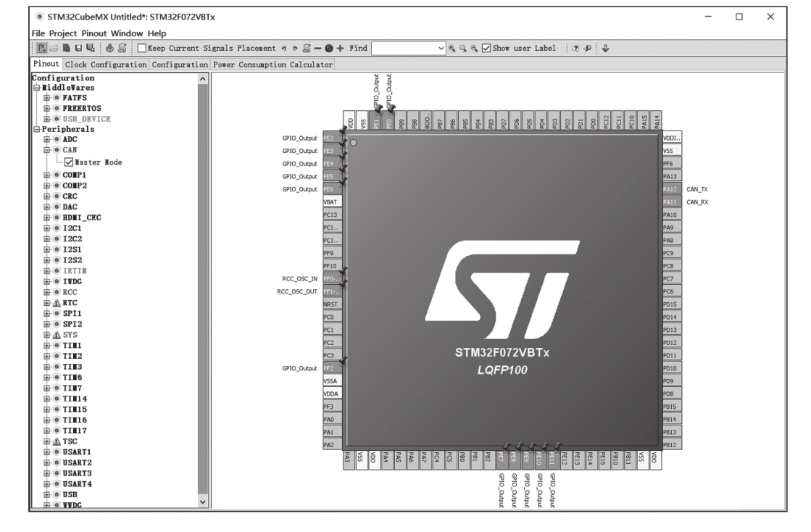
Task: Click the round black toolbar icon
Action: pyautogui.click(x=329, y=48)
